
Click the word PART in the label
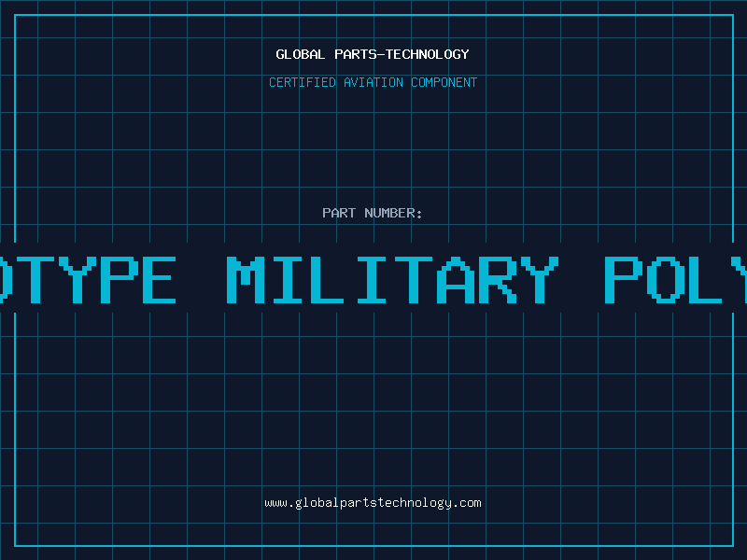[x=339, y=213]
